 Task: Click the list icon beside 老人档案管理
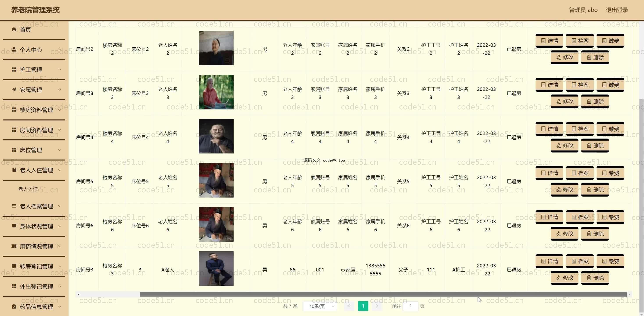coord(14,206)
